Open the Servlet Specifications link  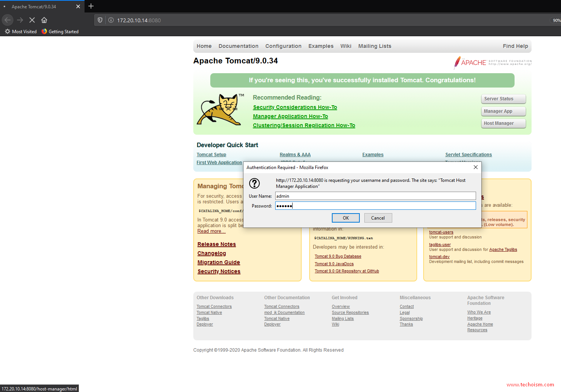[x=469, y=155]
